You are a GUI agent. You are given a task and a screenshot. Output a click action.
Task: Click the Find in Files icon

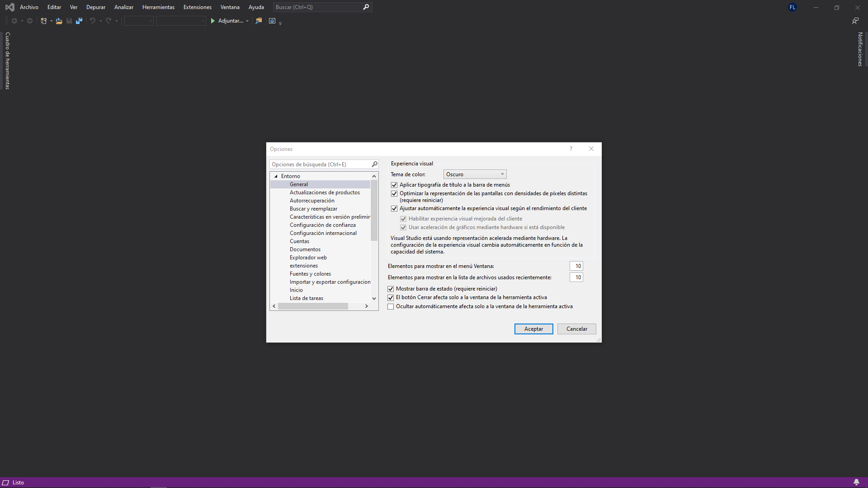(x=259, y=21)
